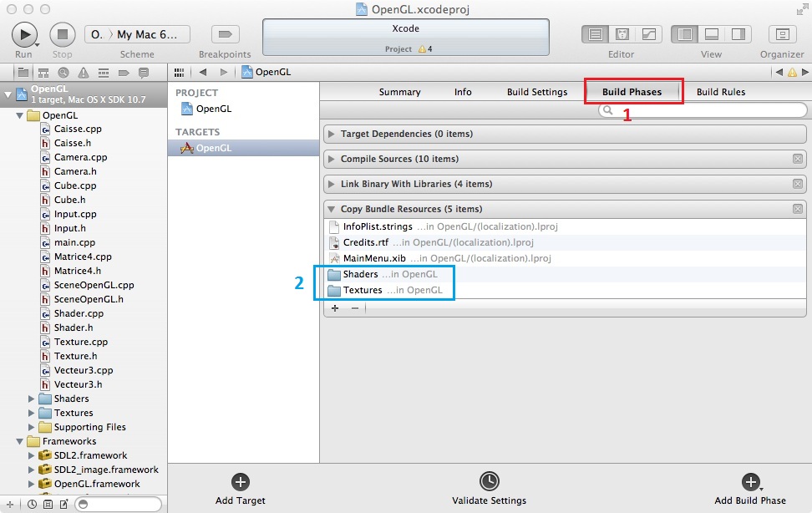Viewport: 812px width, 513px height.
Task: Delete the Copy Bundle Resources phase
Action: tap(798, 209)
